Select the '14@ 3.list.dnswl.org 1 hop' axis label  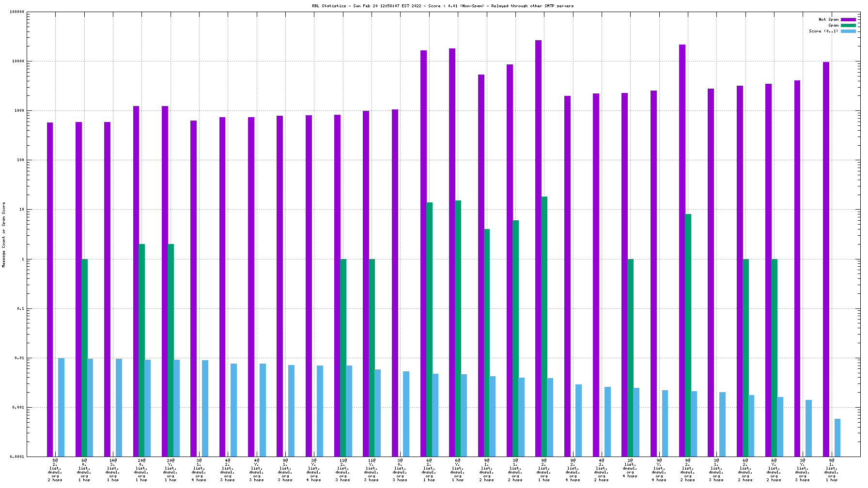(113, 470)
